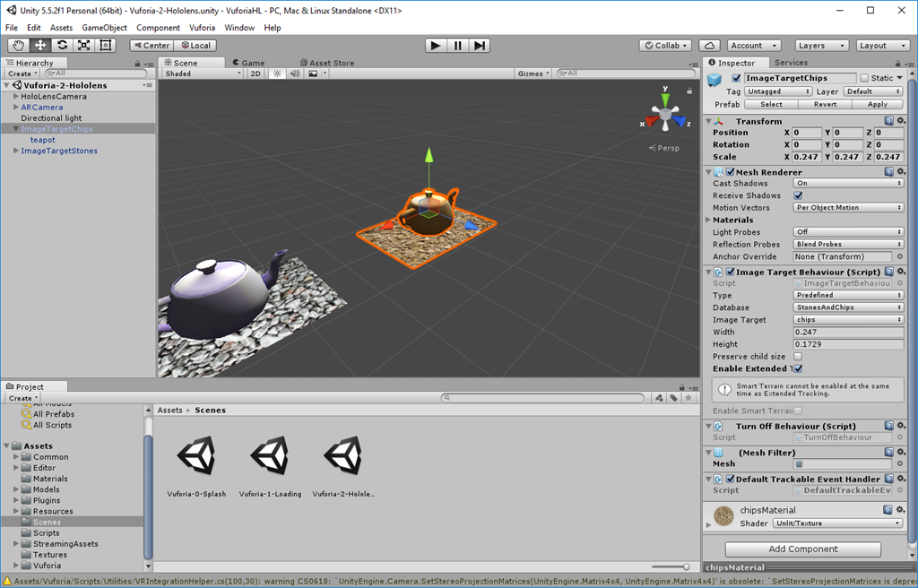918x588 pixels.
Task: Open the Component menu
Action: point(158,28)
